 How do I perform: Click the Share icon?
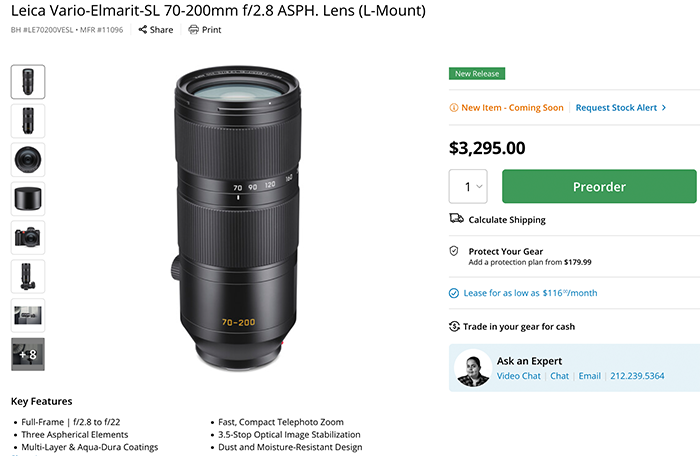coord(142,30)
